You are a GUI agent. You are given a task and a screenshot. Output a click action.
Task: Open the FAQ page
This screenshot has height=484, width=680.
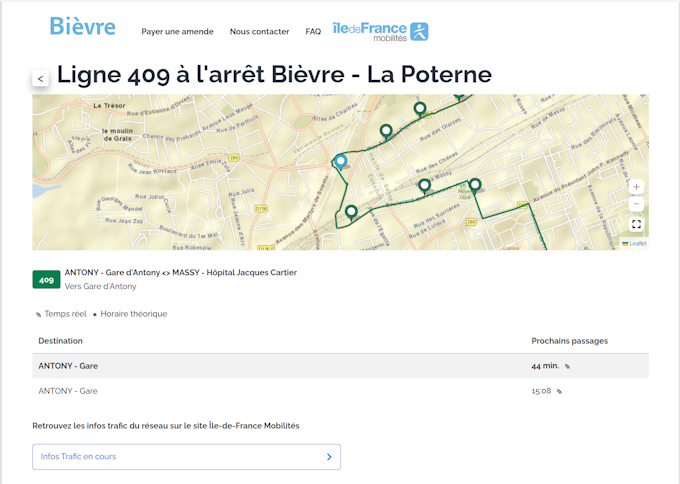[313, 32]
